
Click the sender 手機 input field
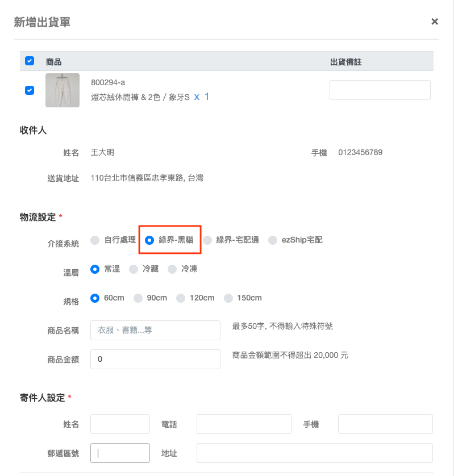pyautogui.click(x=385, y=424)
